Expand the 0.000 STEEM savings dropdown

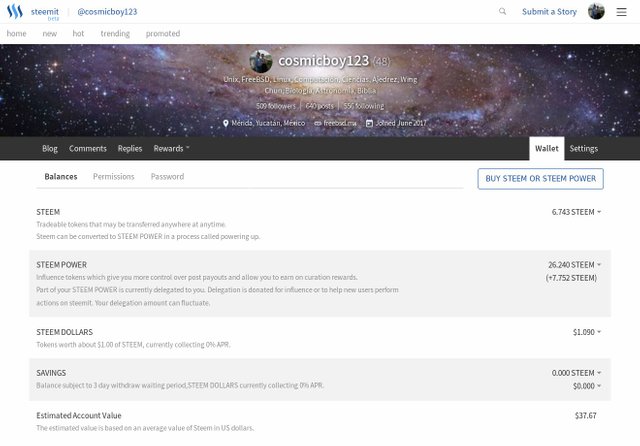pos(576,373)
